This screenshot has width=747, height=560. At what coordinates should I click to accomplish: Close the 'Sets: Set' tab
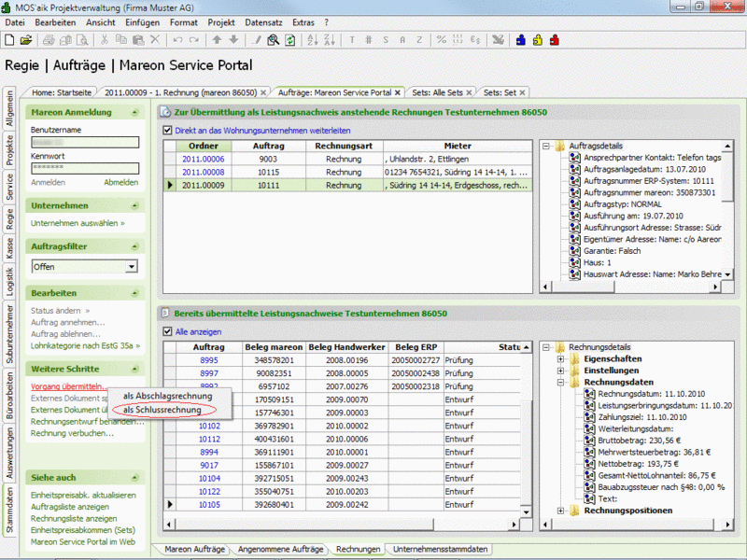click(522, 92)
